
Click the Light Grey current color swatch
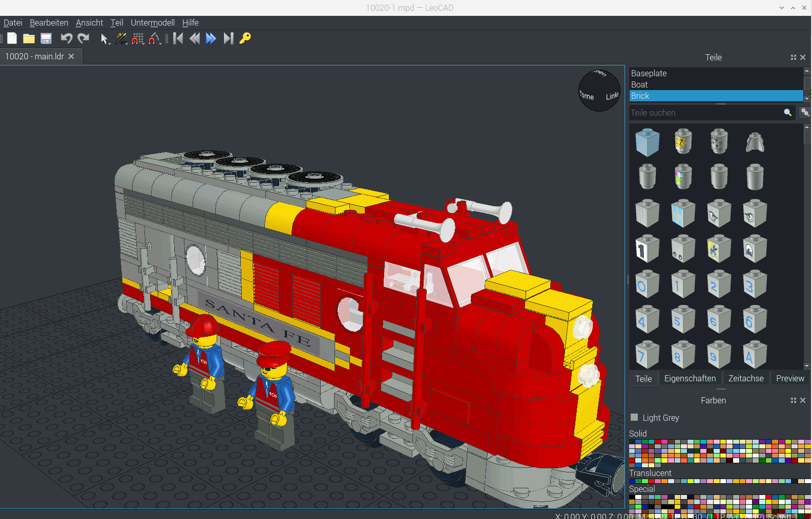coord(634,417)
